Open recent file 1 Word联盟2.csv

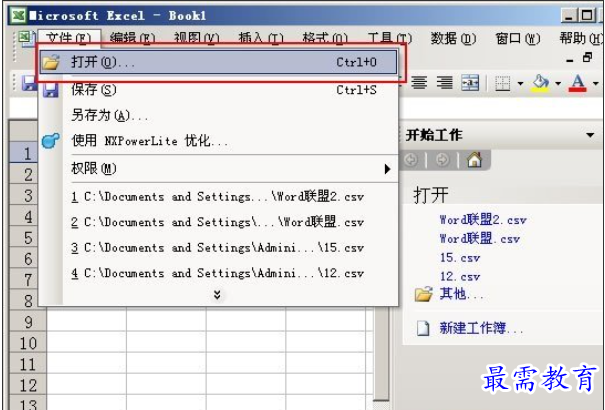tap(219, 197)
